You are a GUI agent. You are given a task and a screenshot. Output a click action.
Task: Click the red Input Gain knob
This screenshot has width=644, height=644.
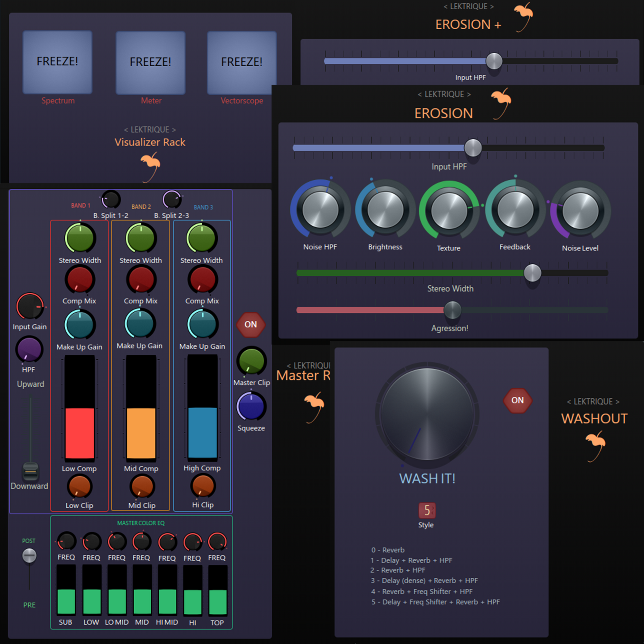(30, 306)
